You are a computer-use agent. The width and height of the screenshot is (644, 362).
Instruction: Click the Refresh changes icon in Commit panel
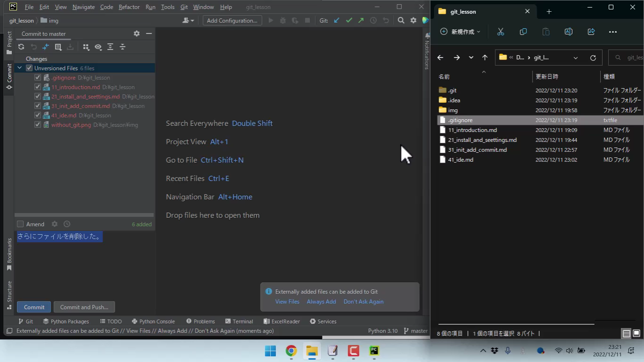pyautogui.click(x=21, y=47)
